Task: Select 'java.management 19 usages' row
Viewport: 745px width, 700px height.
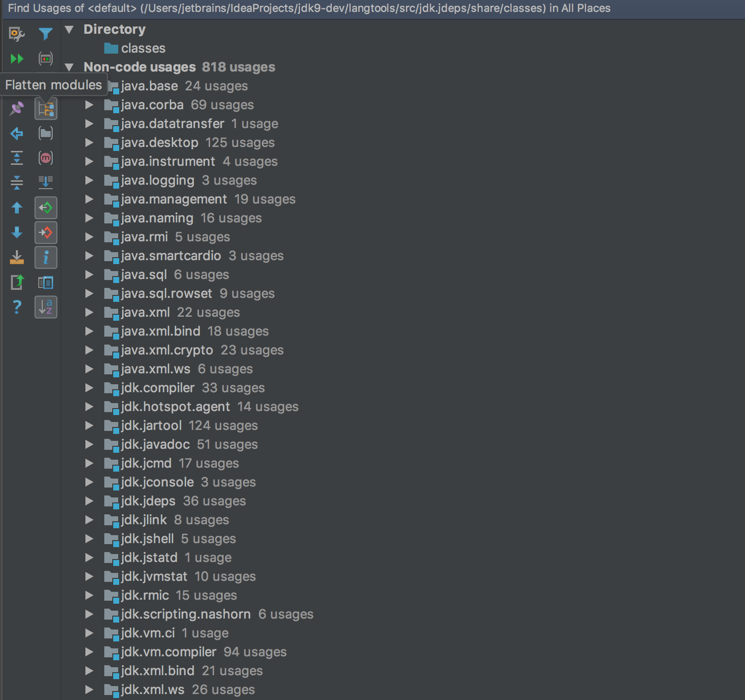Action: (200, 199)
